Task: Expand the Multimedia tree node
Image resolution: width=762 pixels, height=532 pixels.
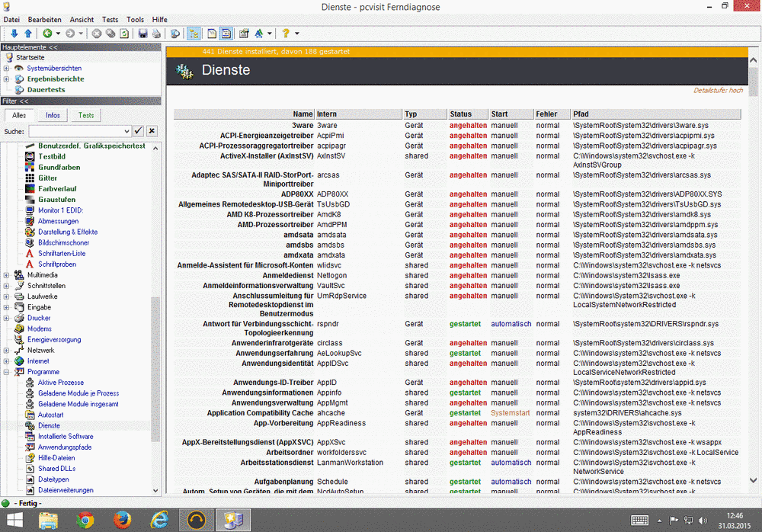Action: click(x=5, y=274)
